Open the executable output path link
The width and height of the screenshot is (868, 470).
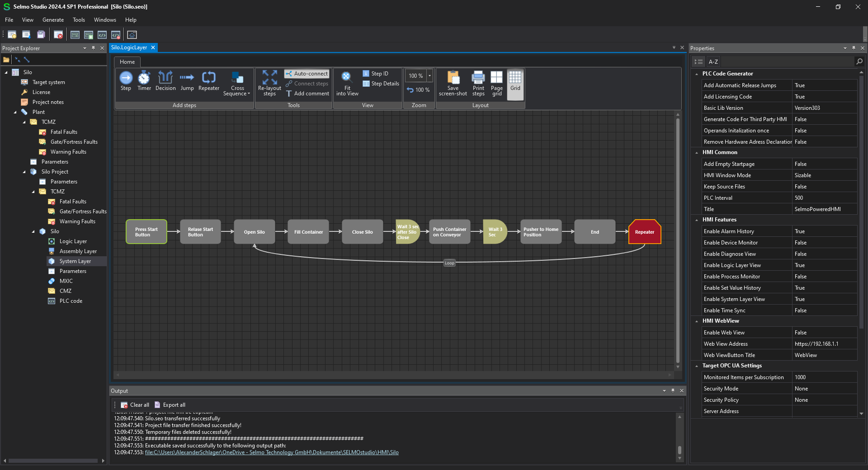(x=272, y=452)
